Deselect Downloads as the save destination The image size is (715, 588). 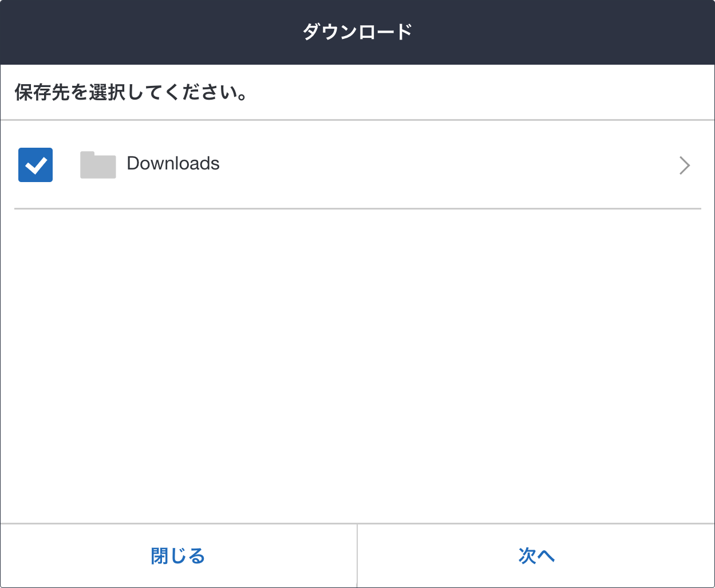(x=35, y=165)
